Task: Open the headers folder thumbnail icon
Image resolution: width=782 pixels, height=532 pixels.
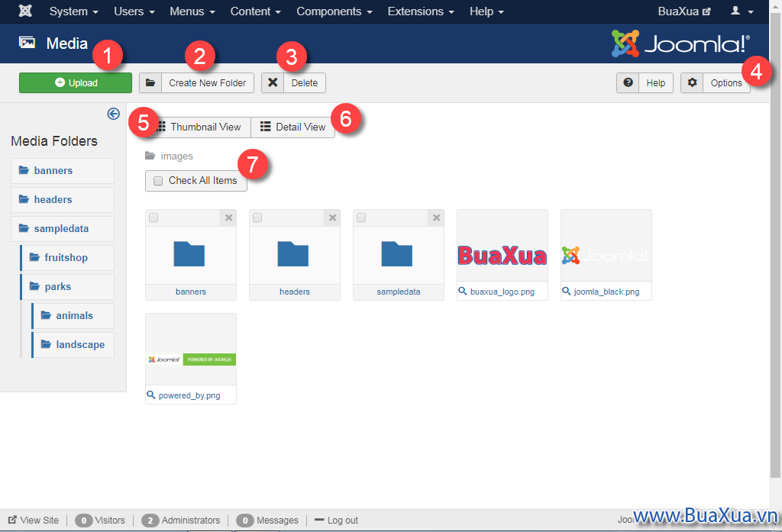Action: (292, 253)
